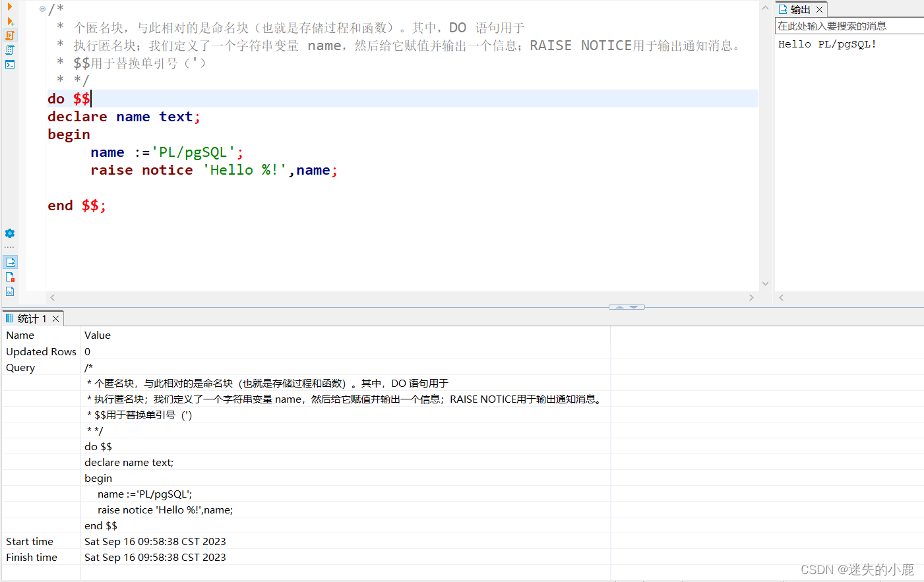
Task: Click the 'end $$;' line in editor
Action: pyautogui.click(x=77, y=206)
